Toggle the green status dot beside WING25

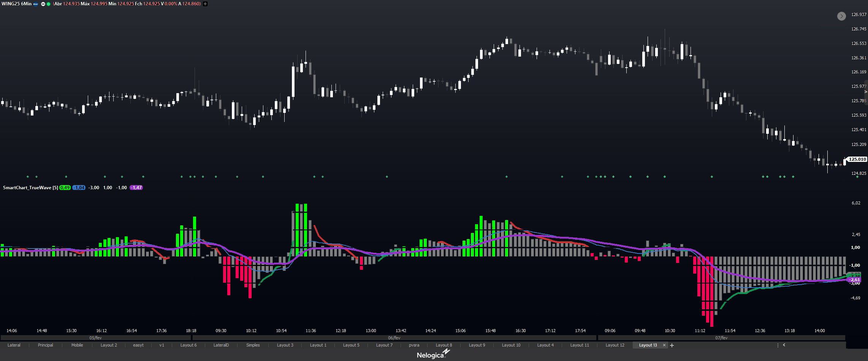coord(49,4)
